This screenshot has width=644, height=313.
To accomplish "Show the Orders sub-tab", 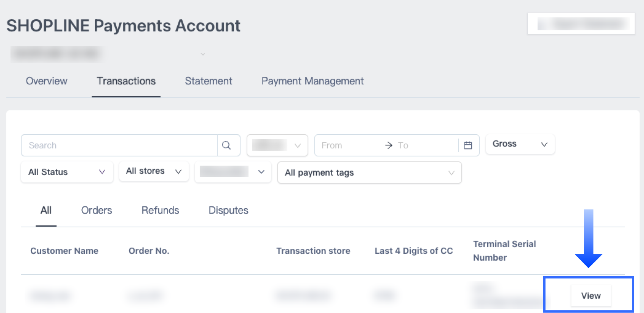I will click(x=97, y=210).
